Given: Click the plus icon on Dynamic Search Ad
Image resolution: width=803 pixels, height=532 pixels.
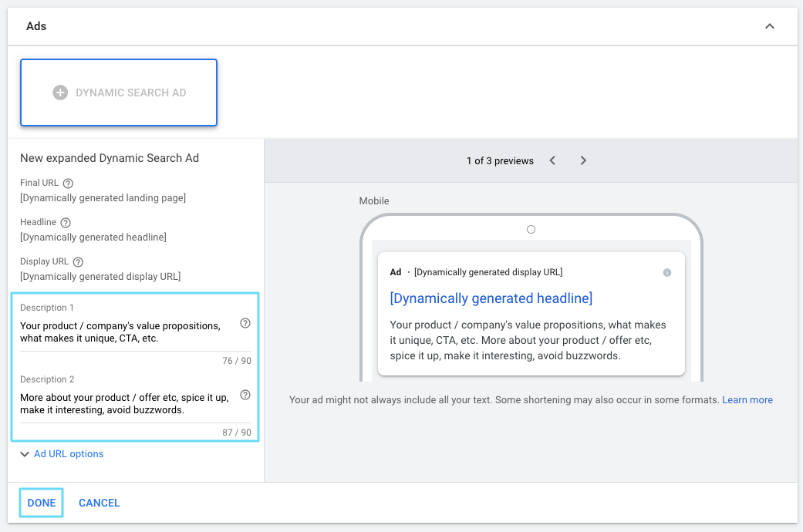Looking at the screenshot, I should (60, 93).
